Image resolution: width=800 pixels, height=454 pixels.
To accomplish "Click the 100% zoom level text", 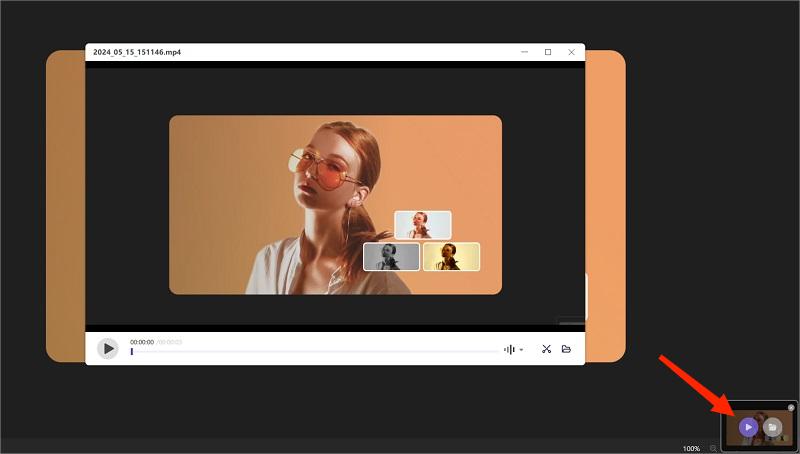I will [x=691, y=448].
